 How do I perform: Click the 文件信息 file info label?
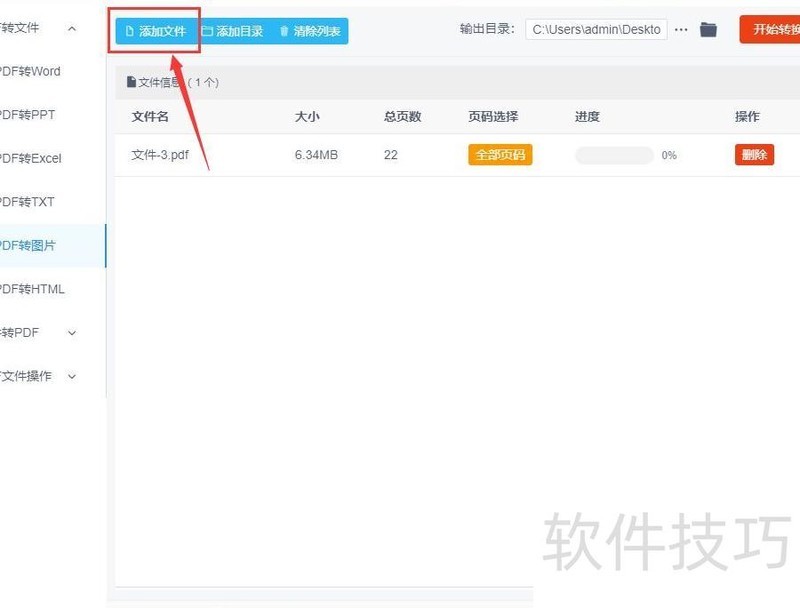pos(160,82)
